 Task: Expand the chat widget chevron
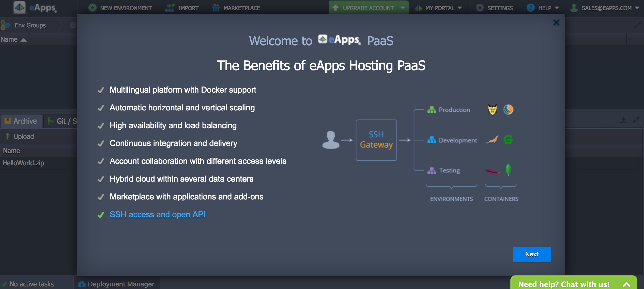pos(626,284)
